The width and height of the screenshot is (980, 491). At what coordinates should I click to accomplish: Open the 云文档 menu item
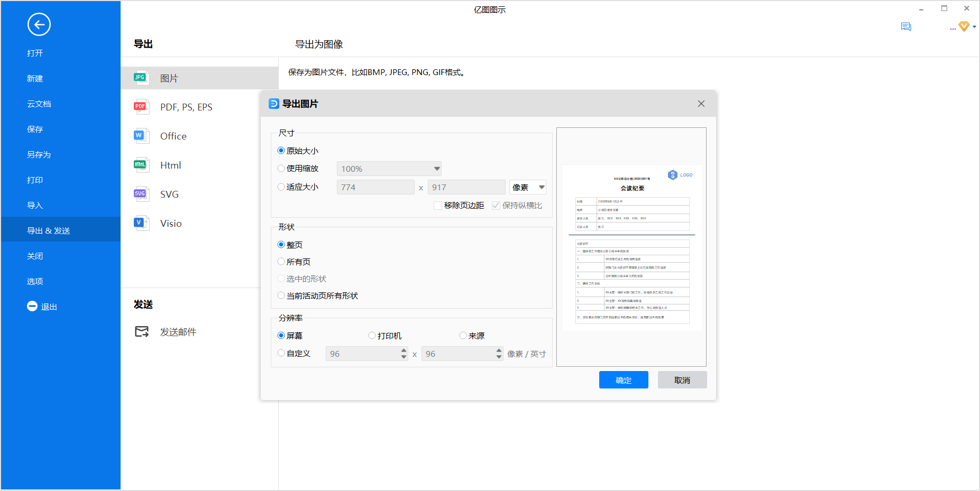pyautogui.click(x=39, y=104)
